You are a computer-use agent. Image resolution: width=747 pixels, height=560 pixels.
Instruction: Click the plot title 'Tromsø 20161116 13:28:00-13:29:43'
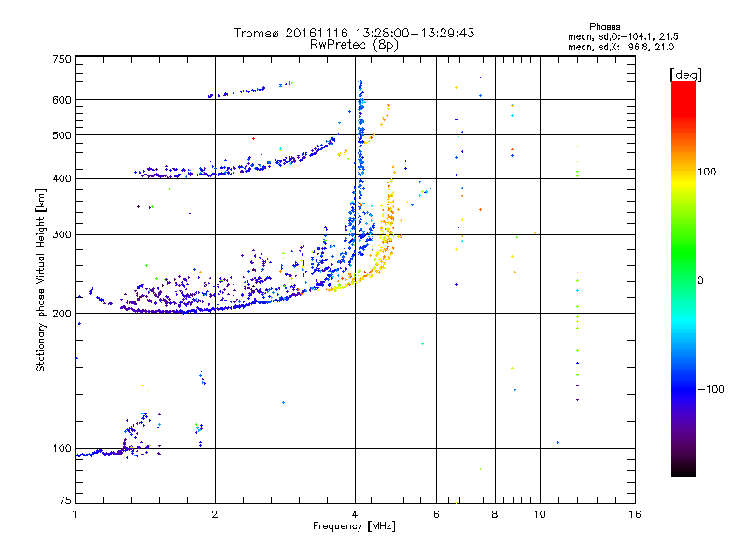tap(354, 33)
